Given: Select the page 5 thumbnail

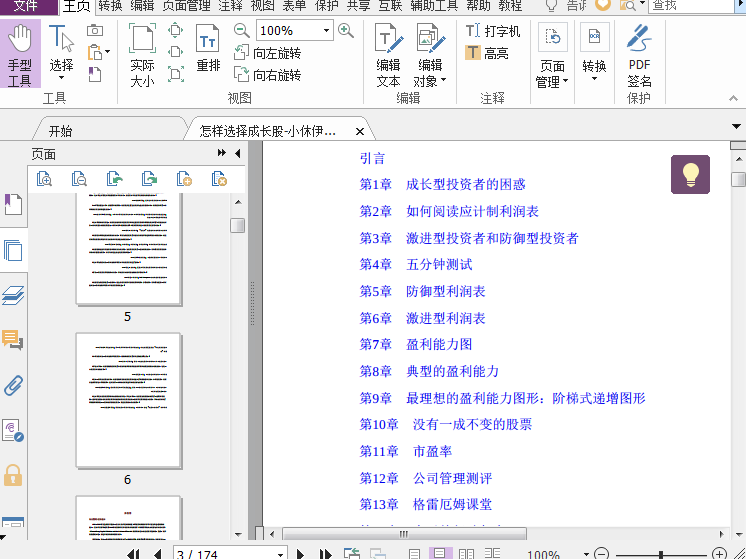Looking at the screenshot, I should coord(128,248).
